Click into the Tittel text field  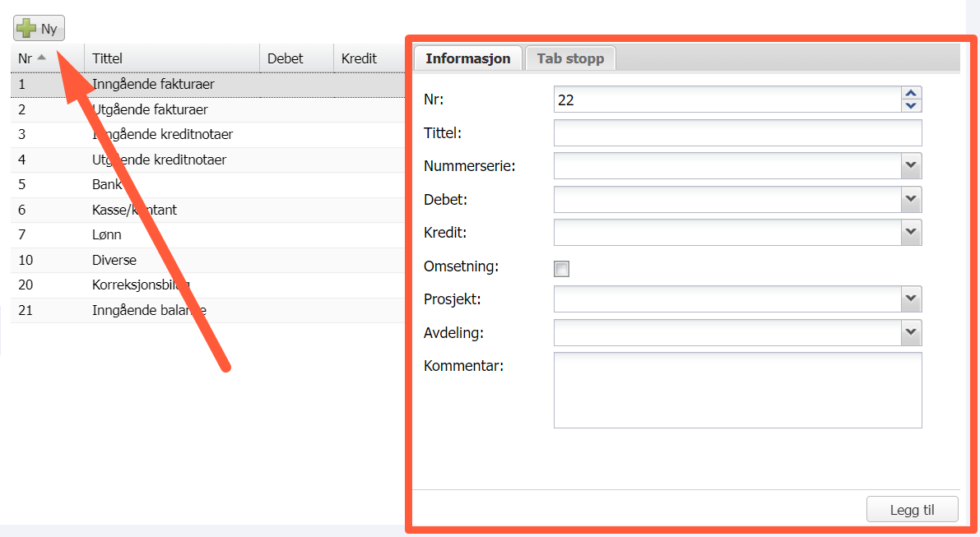coord(737,133)
